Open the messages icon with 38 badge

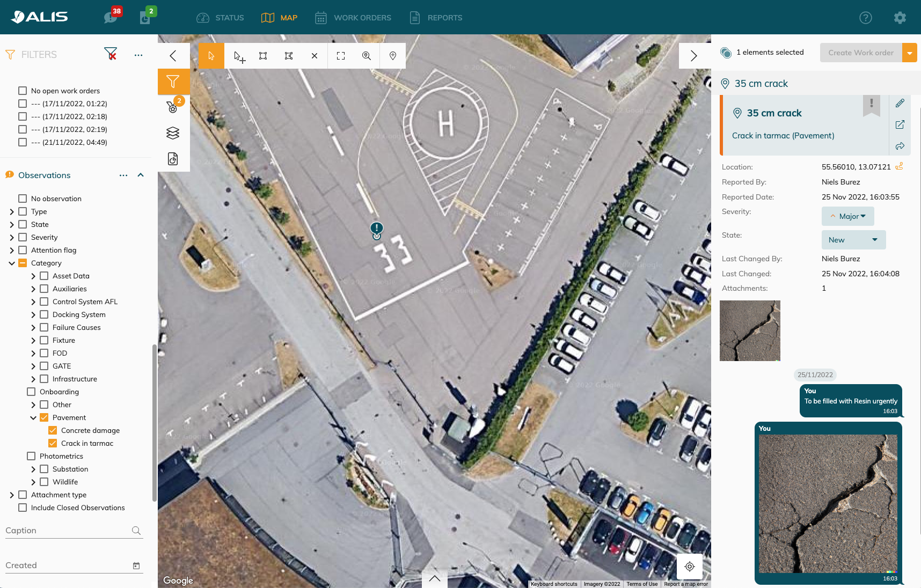coord(111,17)
